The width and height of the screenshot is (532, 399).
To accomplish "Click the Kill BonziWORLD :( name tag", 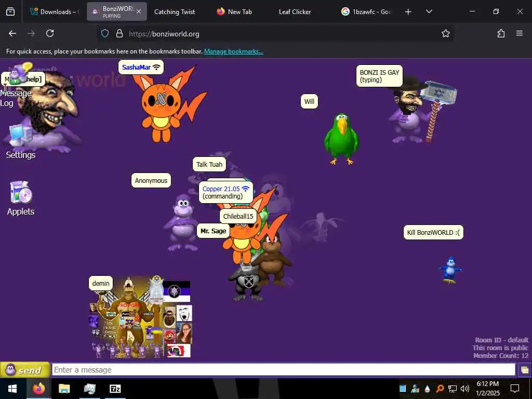I will click(433, 232).
